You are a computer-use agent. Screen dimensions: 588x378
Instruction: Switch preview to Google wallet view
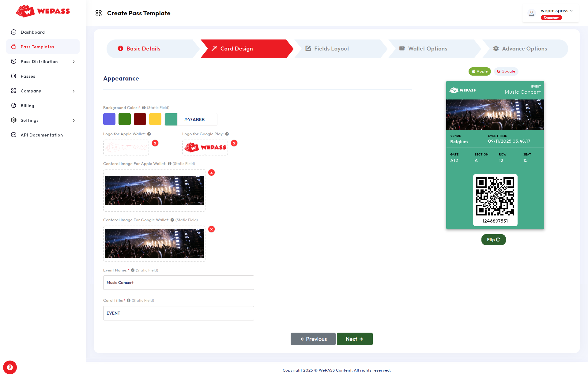(506, 71)
